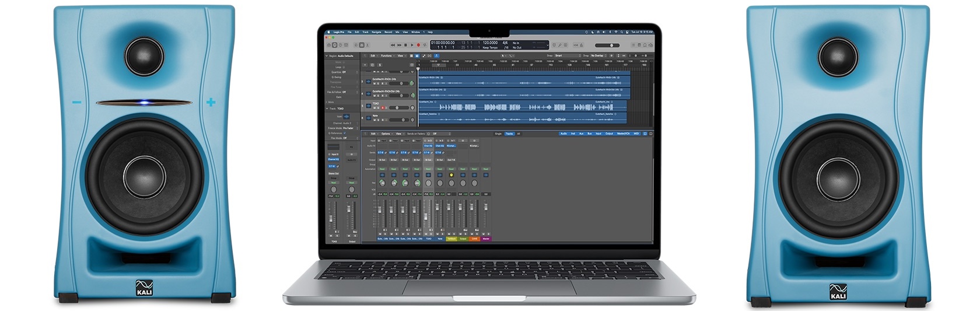The height and width of the screenshot is (311, 980).
Task: Open the Inspector via the toolbar button
Action: click(x=335, y=45)
